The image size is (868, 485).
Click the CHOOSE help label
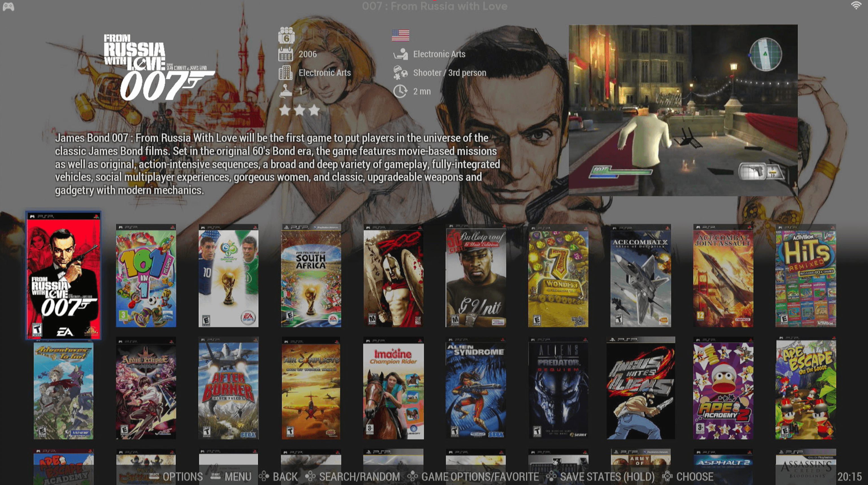click(x=694, y=477)
